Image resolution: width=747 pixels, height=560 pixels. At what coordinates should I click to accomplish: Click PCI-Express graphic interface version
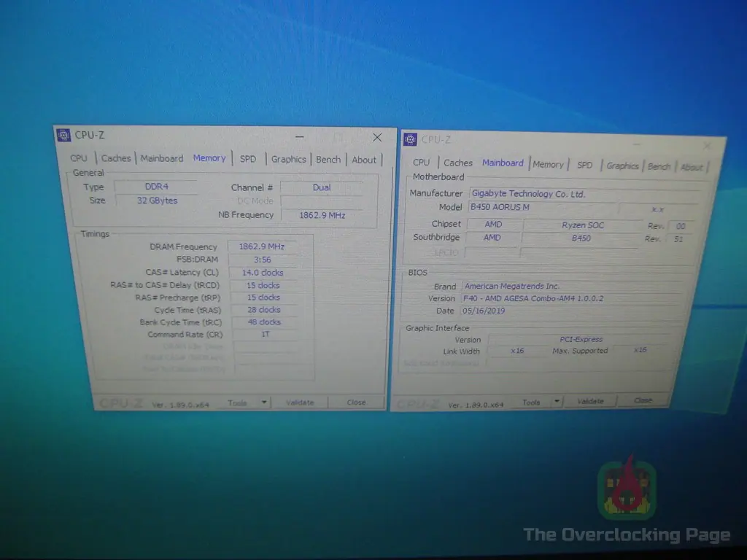tap(581, 340)
